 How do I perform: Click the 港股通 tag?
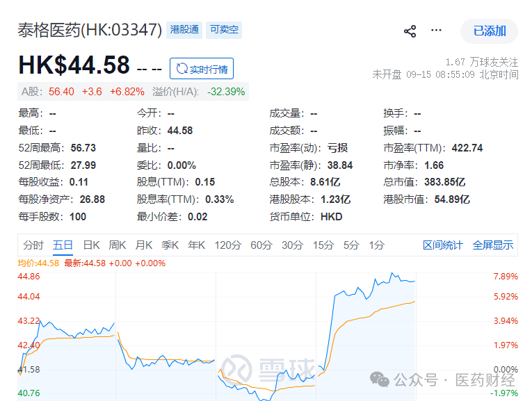[x=184, y=30]
